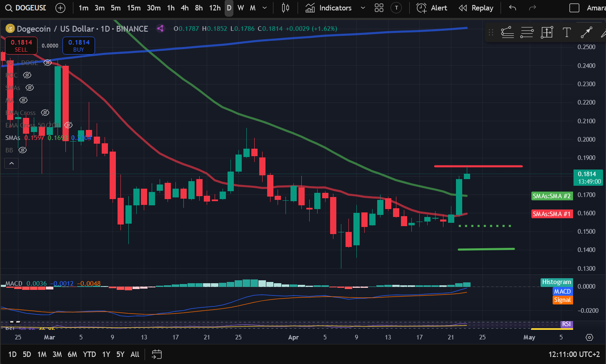606x364 pixels.
Task: Click the circled T templates icon
Action: pyautogui.click(x=396, y=8)
